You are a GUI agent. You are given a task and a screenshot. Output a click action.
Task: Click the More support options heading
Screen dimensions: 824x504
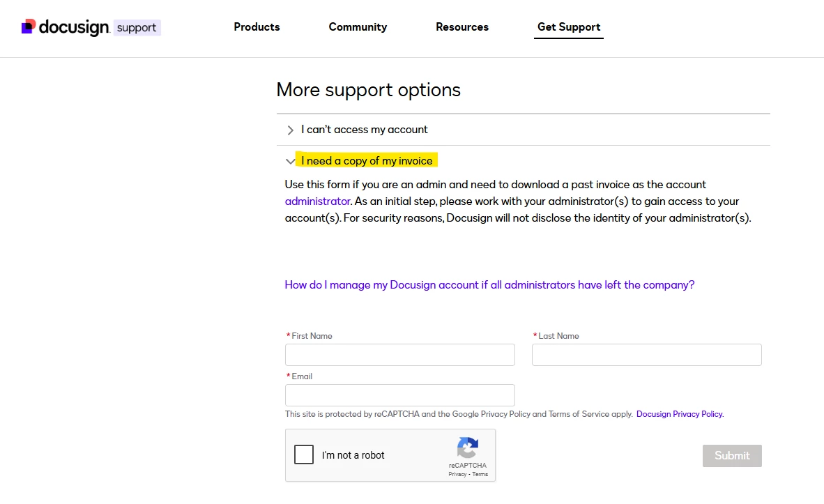[368, 90]
